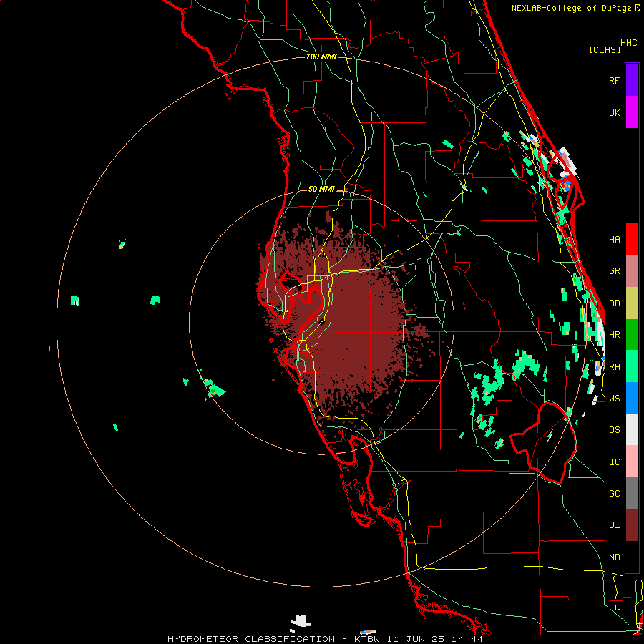This screenshot has width=644, height=644.
Task: Click the light pink IC legend swatch
Action: pyautogui.click(x=632, y=462)
